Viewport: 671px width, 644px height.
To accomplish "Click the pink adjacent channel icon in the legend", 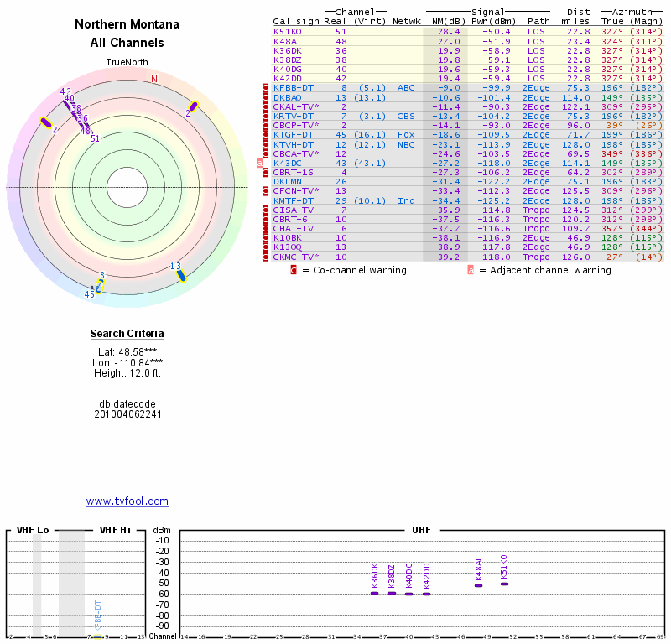I will (471, 270).
